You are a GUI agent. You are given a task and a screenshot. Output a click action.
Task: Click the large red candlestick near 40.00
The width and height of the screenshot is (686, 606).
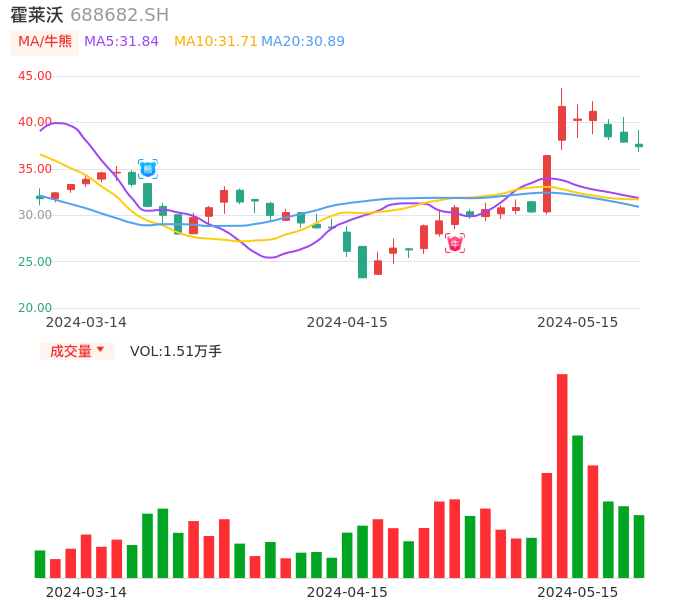(x=562, y=123)
